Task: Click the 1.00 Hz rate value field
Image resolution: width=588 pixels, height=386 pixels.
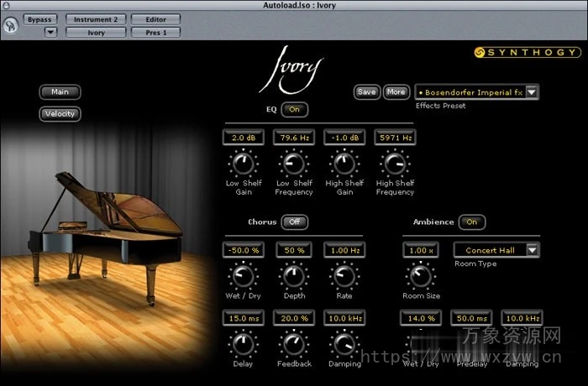Action: (x=344, y=250)
